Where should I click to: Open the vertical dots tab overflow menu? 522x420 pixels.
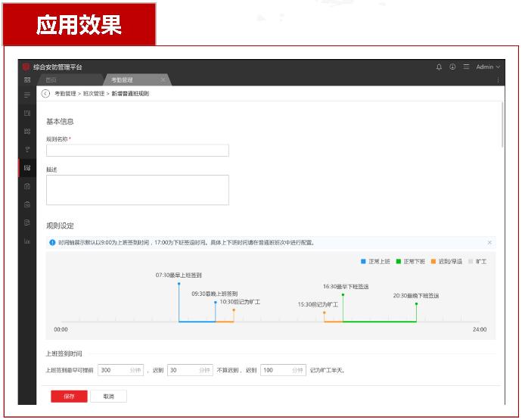pos(499,80)
